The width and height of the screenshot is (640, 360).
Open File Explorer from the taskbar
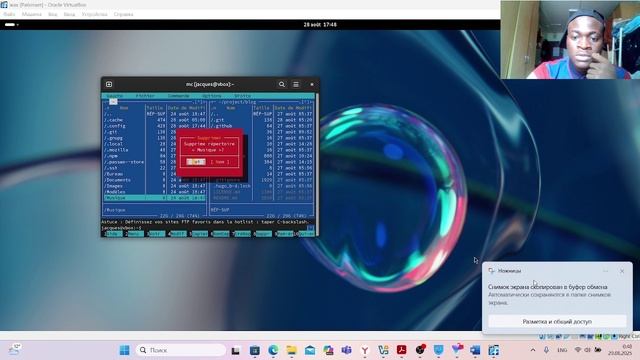291,350
